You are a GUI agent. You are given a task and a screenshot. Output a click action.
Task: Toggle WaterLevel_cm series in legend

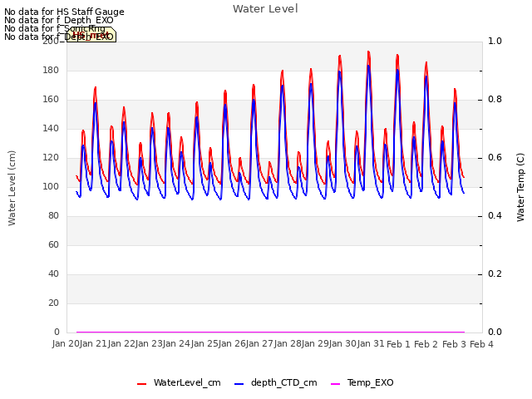[x=179, y=383]
